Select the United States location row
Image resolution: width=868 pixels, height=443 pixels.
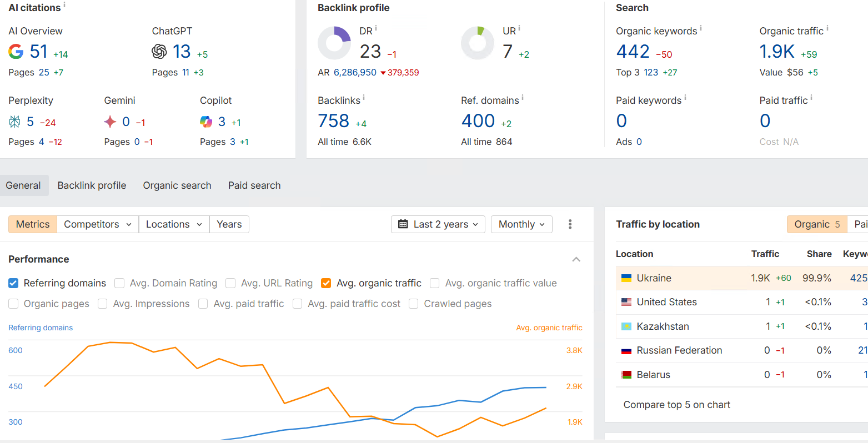click(666, 302)
